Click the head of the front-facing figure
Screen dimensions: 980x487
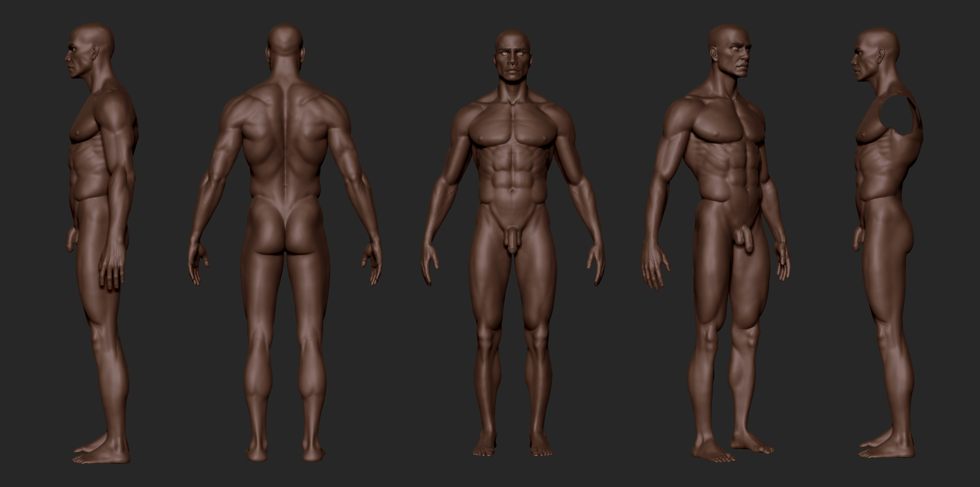pyautogui.click(x=512, y=57)
